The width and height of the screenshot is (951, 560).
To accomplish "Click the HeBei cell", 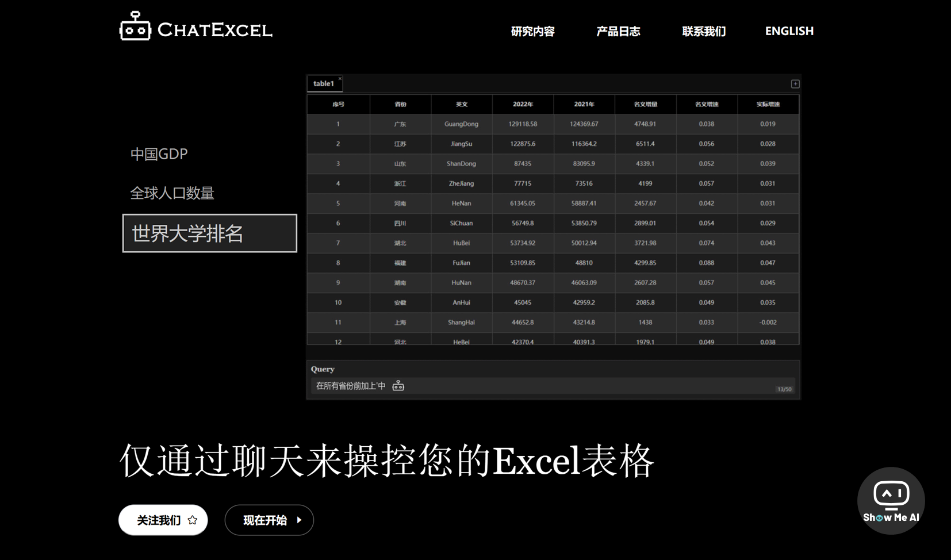I will pyautogui.click(x=462, y=340).
